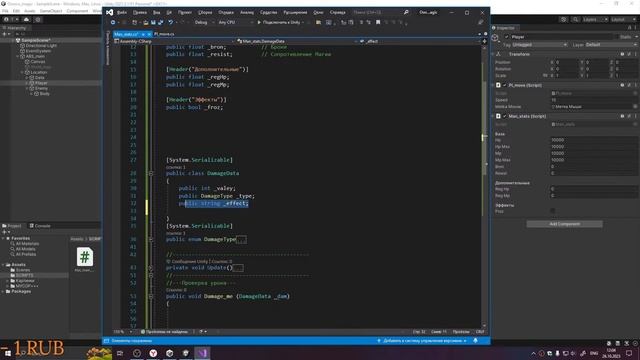Viewport: 640px width, 360px height.
Task: Click the Hierarchy plus create button
Action: (x=4, y=34)
